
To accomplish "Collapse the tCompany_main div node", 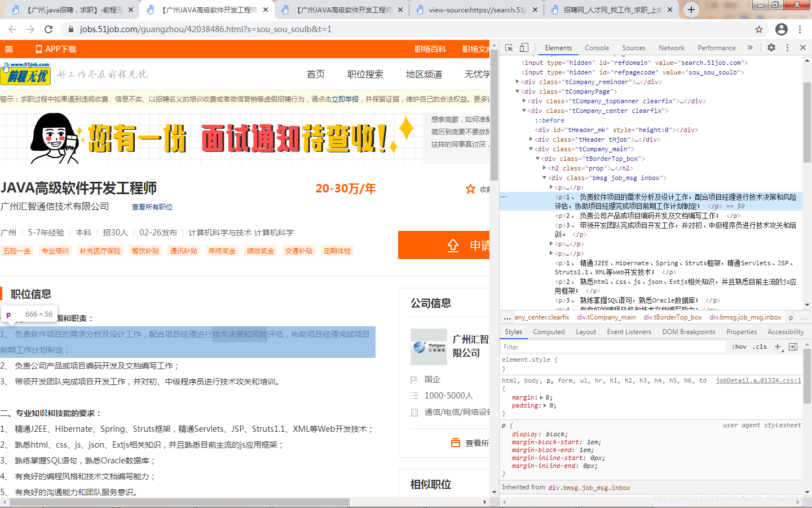I will [x=531, y=149].
